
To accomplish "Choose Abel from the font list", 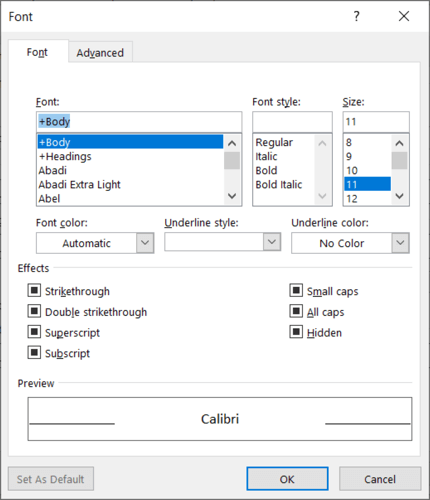I will (130, 198).
